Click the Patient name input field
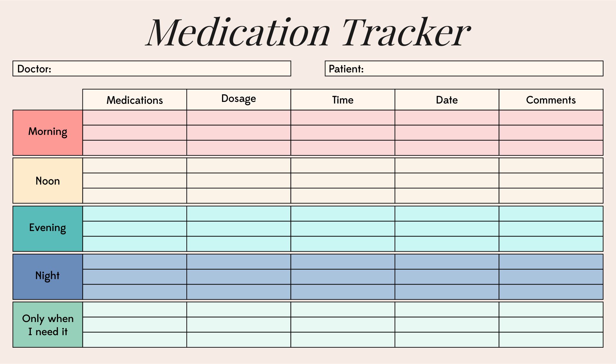 click(464, 69)
